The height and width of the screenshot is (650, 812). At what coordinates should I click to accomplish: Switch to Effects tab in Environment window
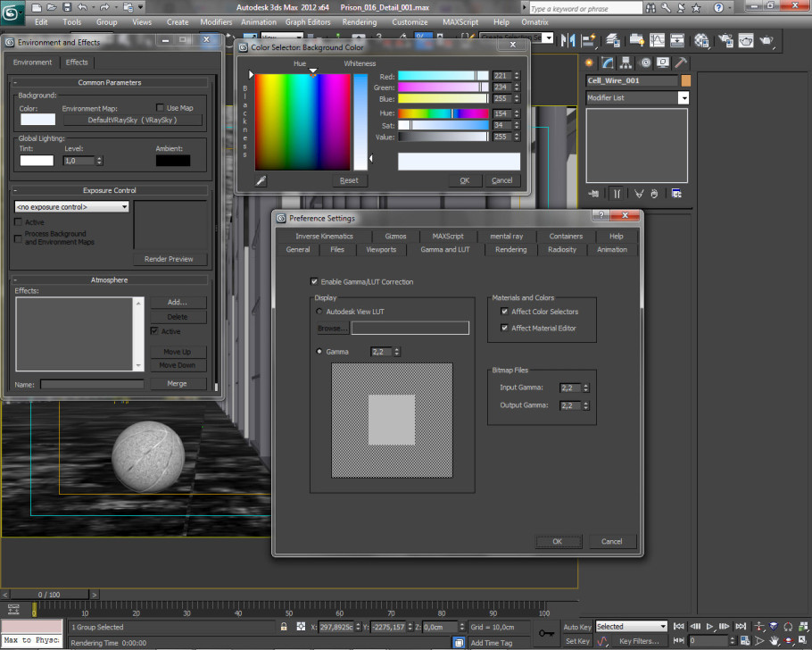(77, 62)
